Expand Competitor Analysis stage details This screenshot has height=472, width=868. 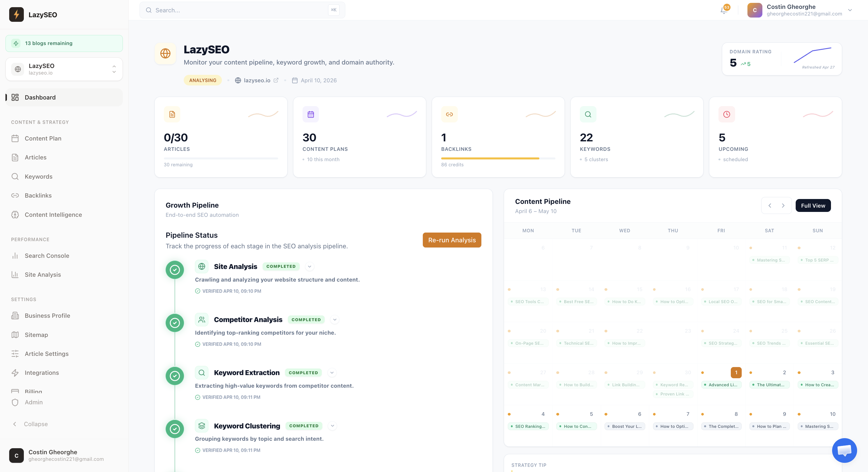(335, 319)
